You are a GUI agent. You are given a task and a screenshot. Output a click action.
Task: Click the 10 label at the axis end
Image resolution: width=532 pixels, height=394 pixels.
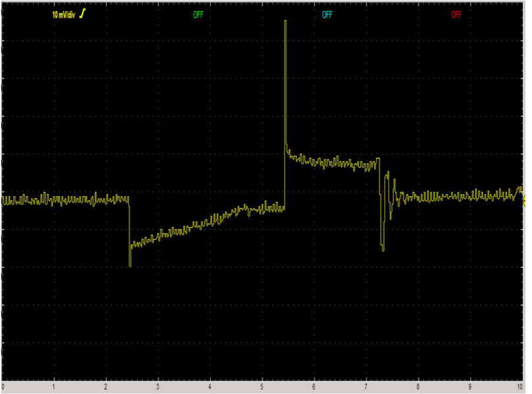[x=520, y=387]
